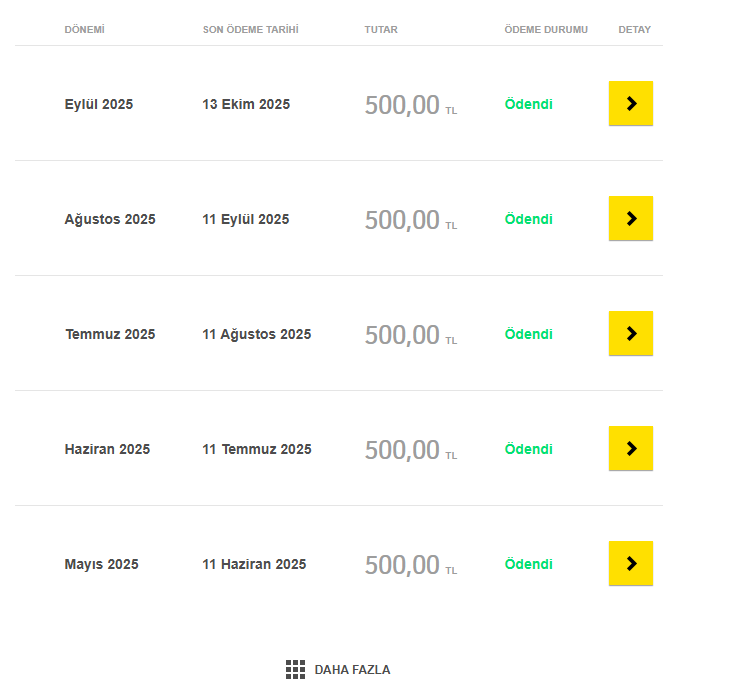The width and height of the screenshot is (731, 694).
Task: Click the Detay column header
Action: (634, 29)
